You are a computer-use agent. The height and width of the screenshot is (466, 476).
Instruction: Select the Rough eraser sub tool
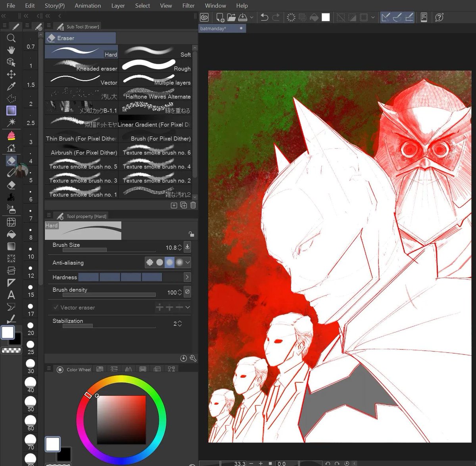[155, 66]
